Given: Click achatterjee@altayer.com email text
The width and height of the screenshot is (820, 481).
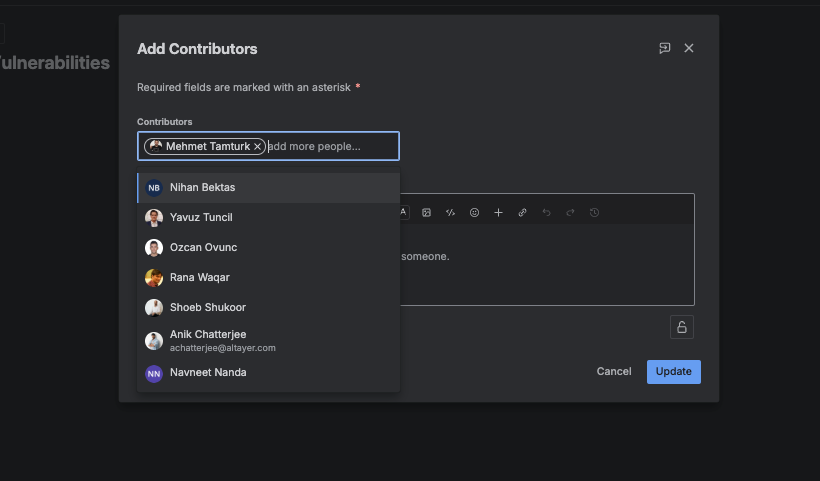Looking at the screenshot, I should point(223,348).
